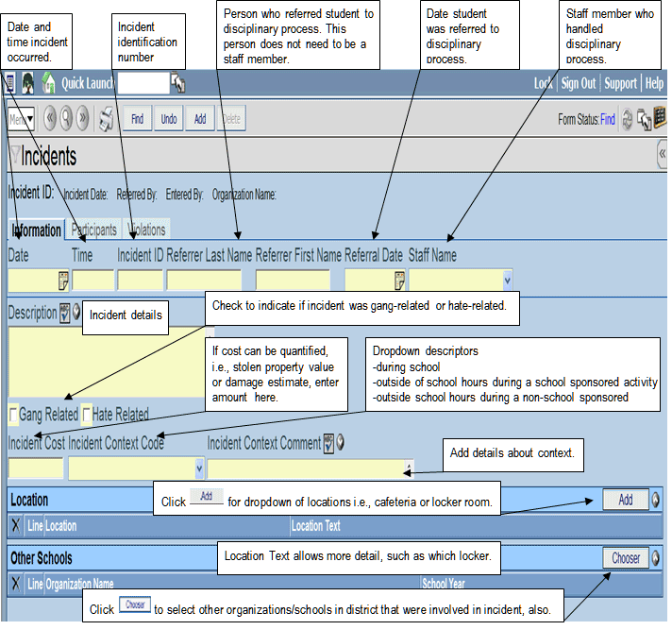Click inside the Description text area
The width and height of the screenshot is (672, 630).
[107, 362]
